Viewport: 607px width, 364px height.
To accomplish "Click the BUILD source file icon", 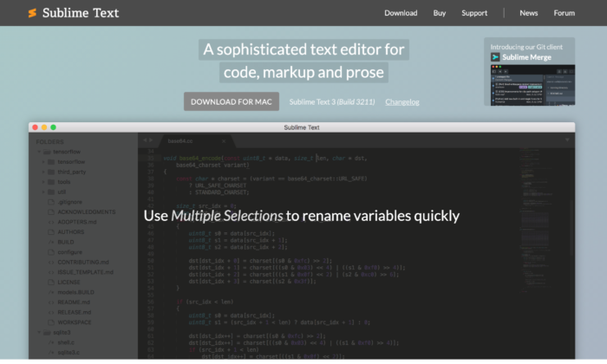I will [x=50, y=242].
